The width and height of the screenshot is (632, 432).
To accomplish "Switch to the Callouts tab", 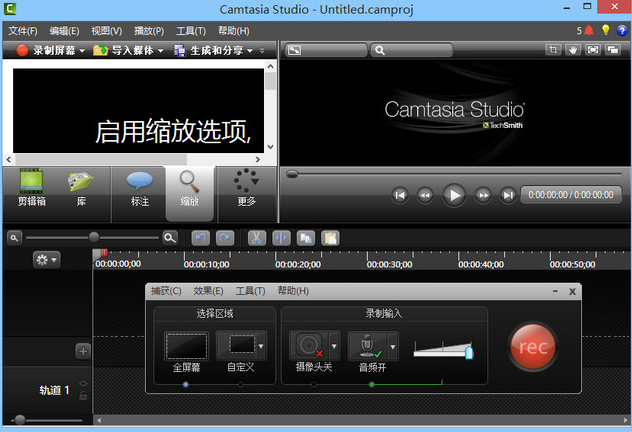I will click(139, 189).
